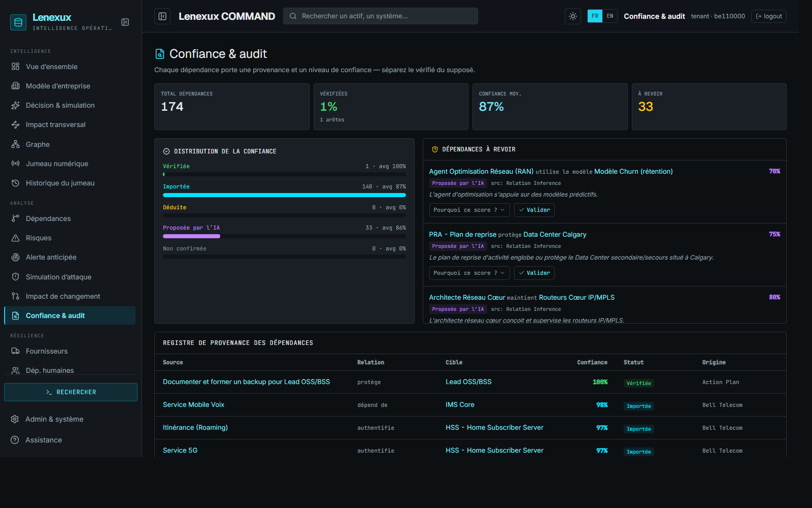Expand Pourquoi ce score for Agent Optimisation Réseau
812x508 pixels.
pyautogui.click(x=469, y=210)
